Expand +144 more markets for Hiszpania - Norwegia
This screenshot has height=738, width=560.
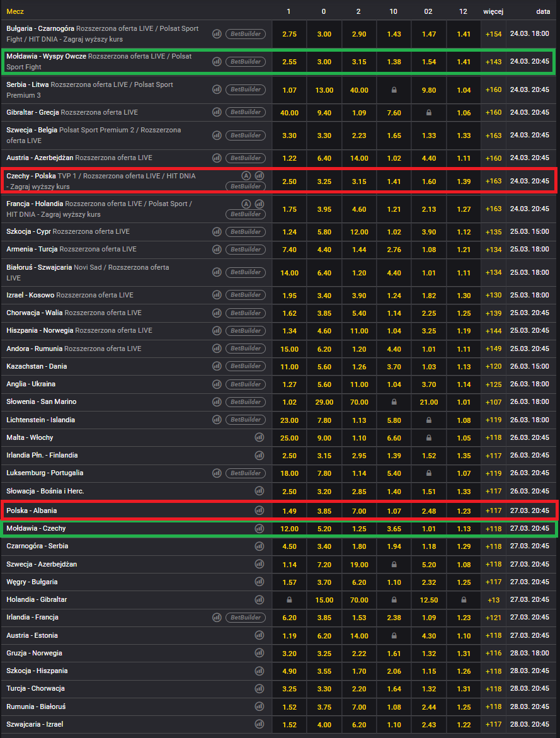[493, 331]
